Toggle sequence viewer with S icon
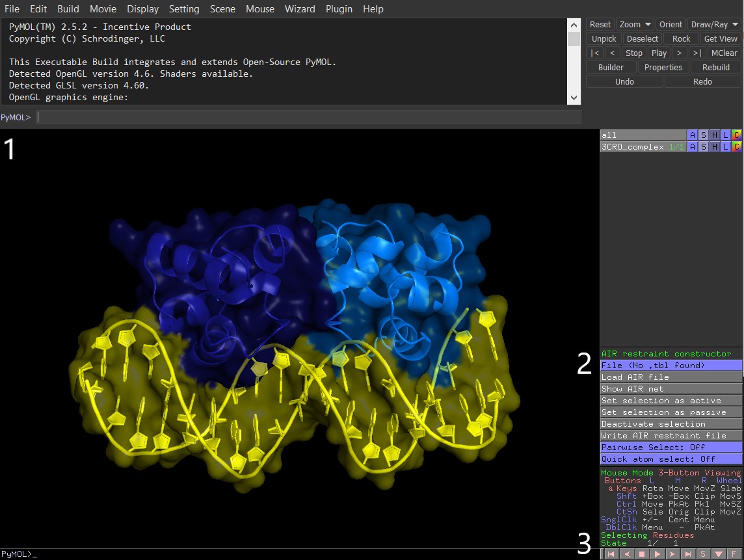Image resolution: width=744 pixels, height=560 pixels. point(703,554)
